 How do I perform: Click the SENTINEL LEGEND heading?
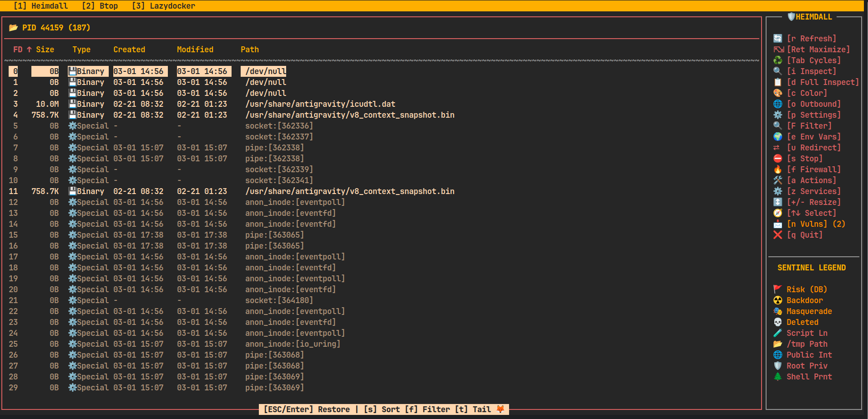point(812,268)
